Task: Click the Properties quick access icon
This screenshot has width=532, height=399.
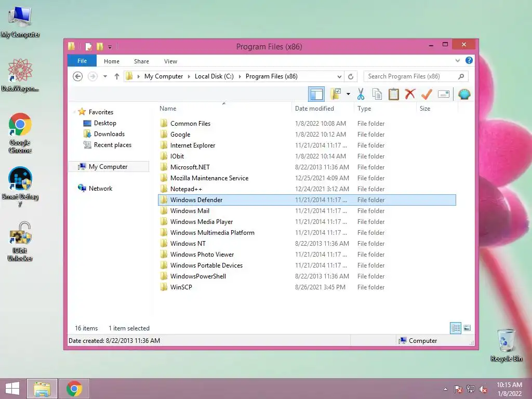Action: tap(88, 46)
